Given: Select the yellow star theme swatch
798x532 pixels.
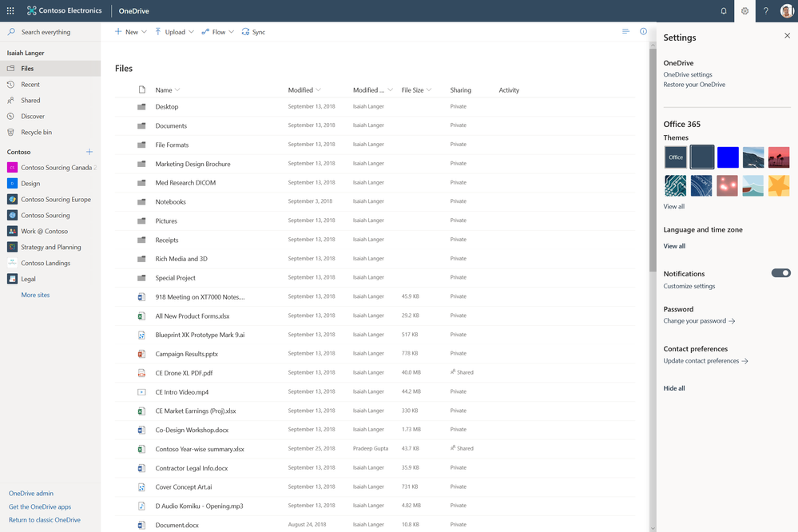Looking at the screenshot, I should [x=779, y=186].
